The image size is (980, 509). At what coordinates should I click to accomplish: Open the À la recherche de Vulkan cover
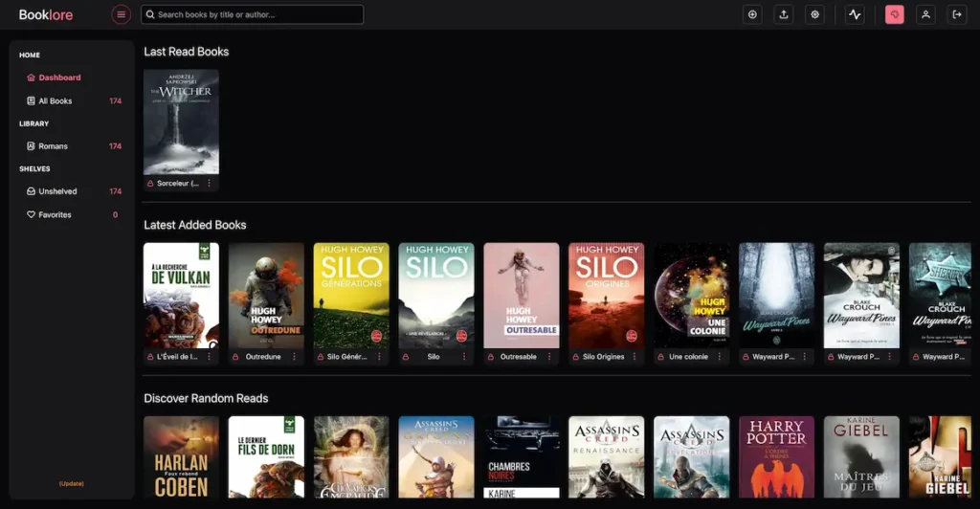pos(181,296)
